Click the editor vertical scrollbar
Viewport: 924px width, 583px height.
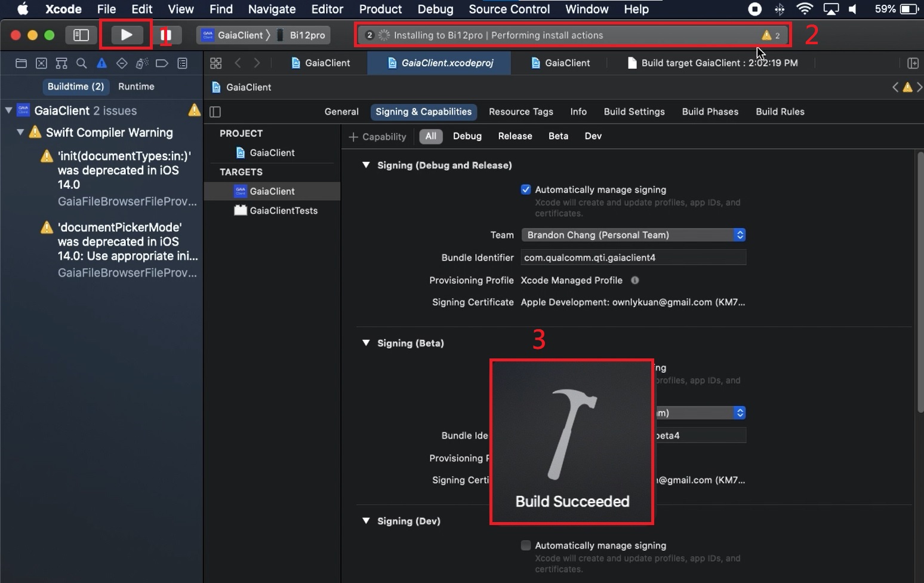pos(920,282)
